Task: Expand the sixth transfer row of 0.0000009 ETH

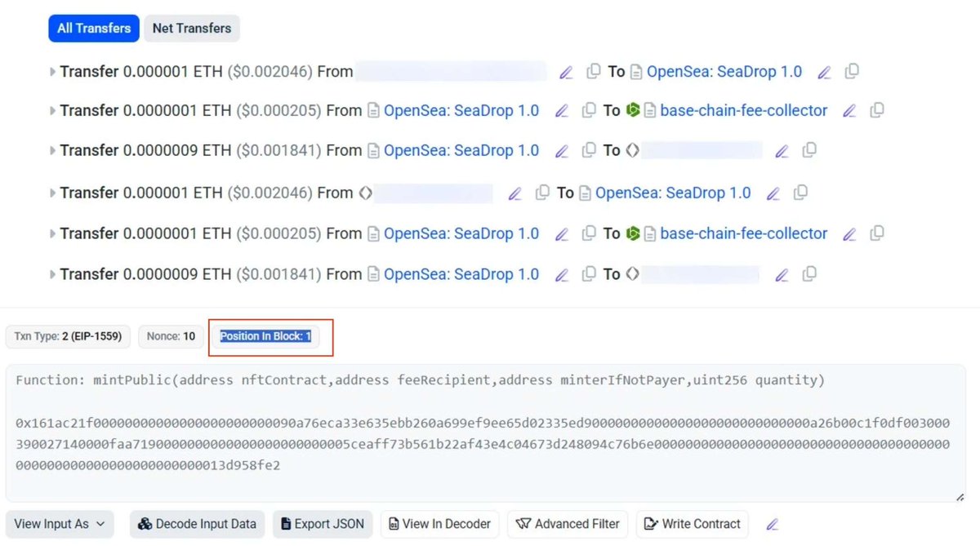Action: pos(53,274)
